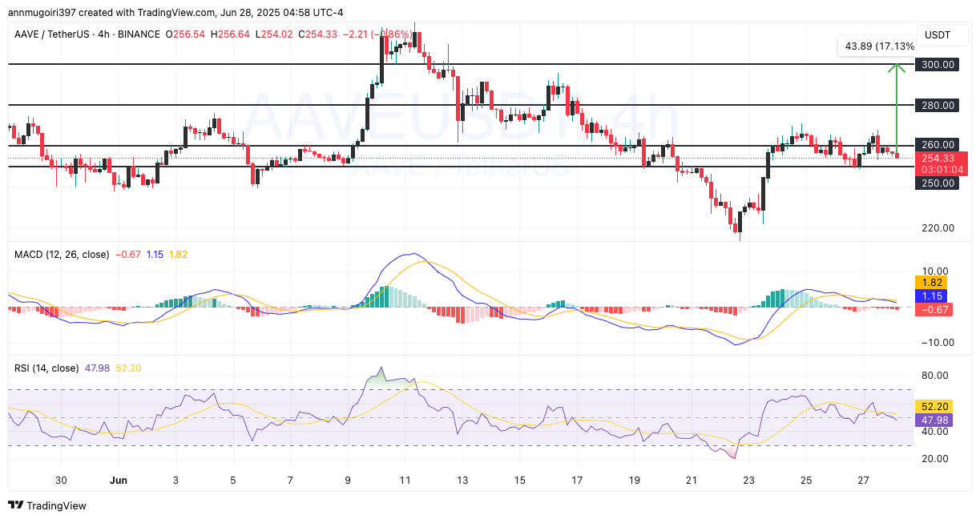Click the 10.00 MACD axis value
The image size is (980, 519).
tap(937, 271)
